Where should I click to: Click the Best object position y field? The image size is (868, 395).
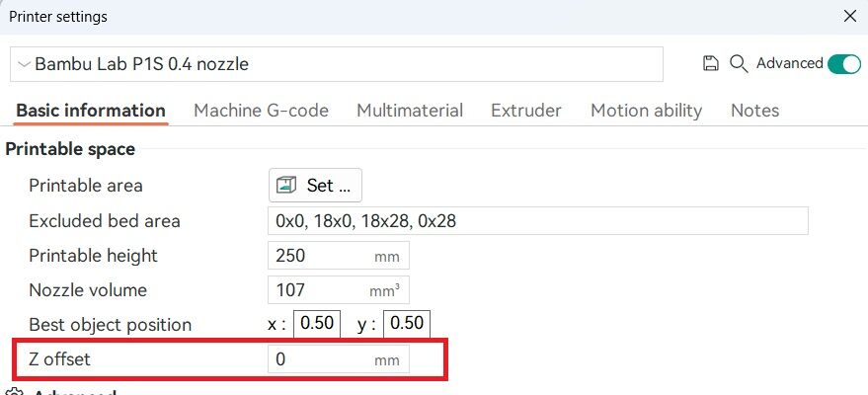[x=407, y=324]
